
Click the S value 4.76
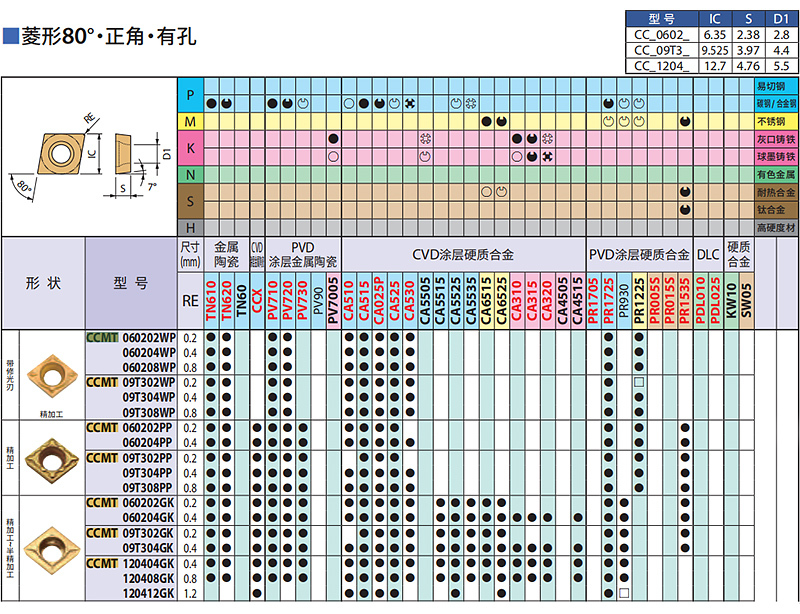[x=748, y=66]
